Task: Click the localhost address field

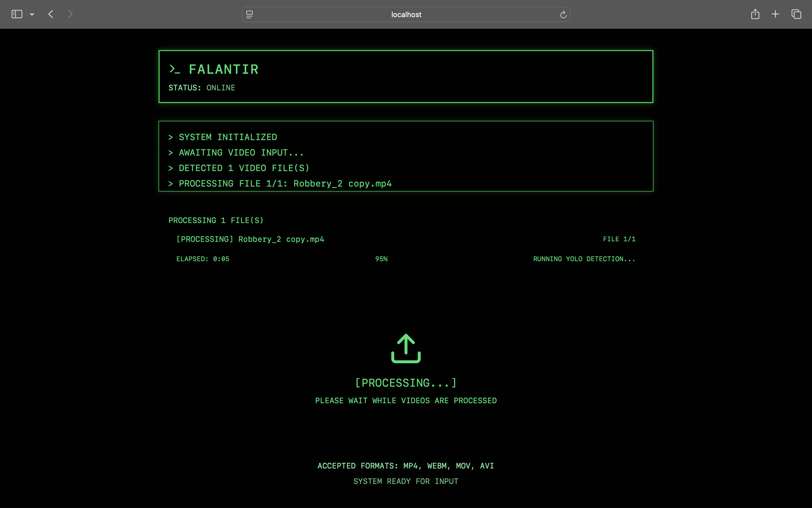Action: (x=406, y=14)
